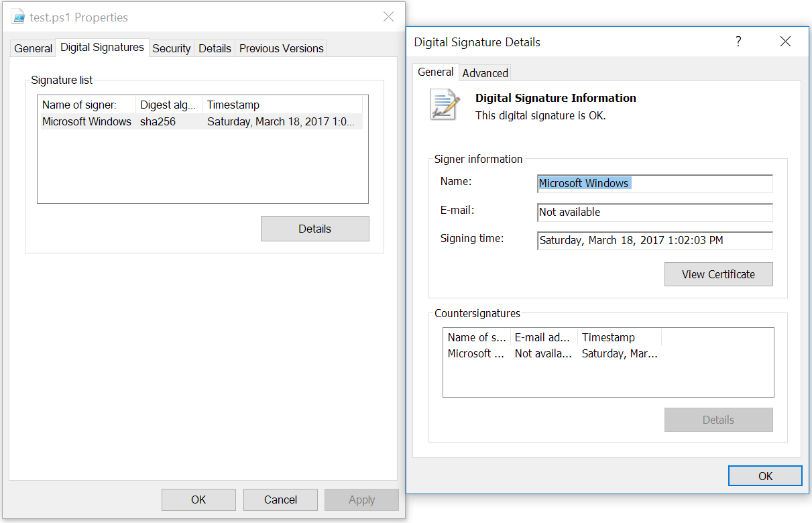Click the signer Name field

tap(655, 184)
